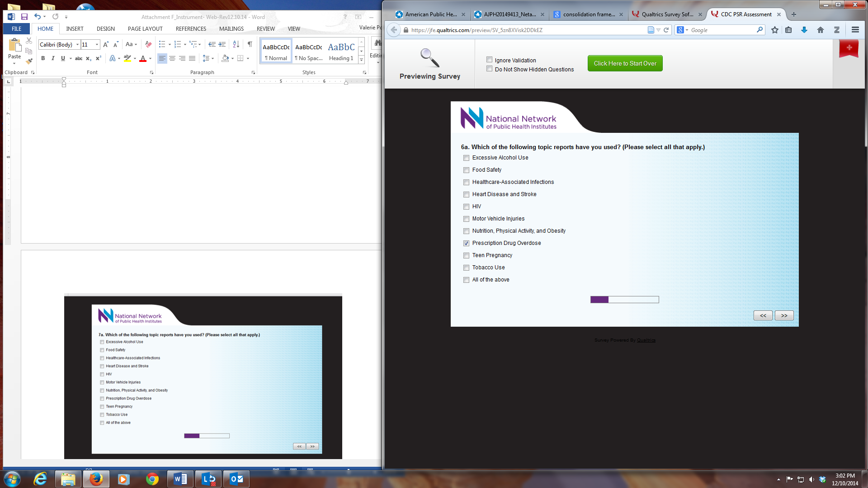
Task: Expand the font size dropdown
Action: pyautogui.click(x=97, y=44)
